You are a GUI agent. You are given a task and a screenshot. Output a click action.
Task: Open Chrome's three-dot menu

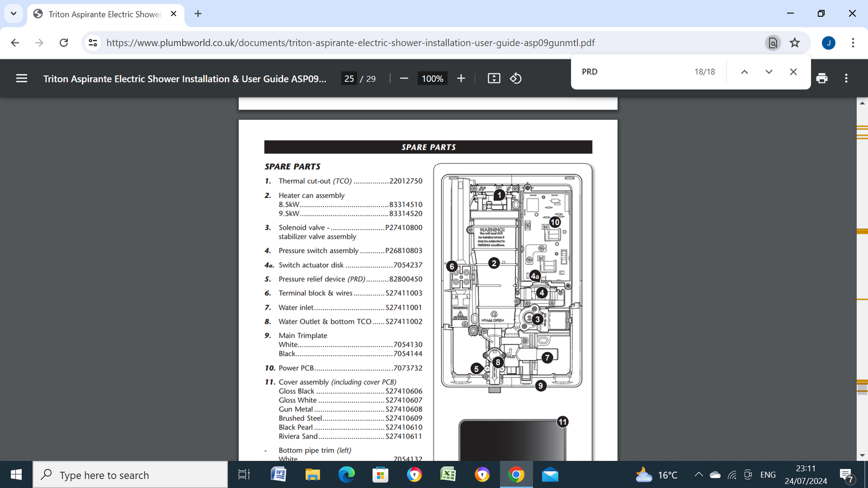pos(853,42)
